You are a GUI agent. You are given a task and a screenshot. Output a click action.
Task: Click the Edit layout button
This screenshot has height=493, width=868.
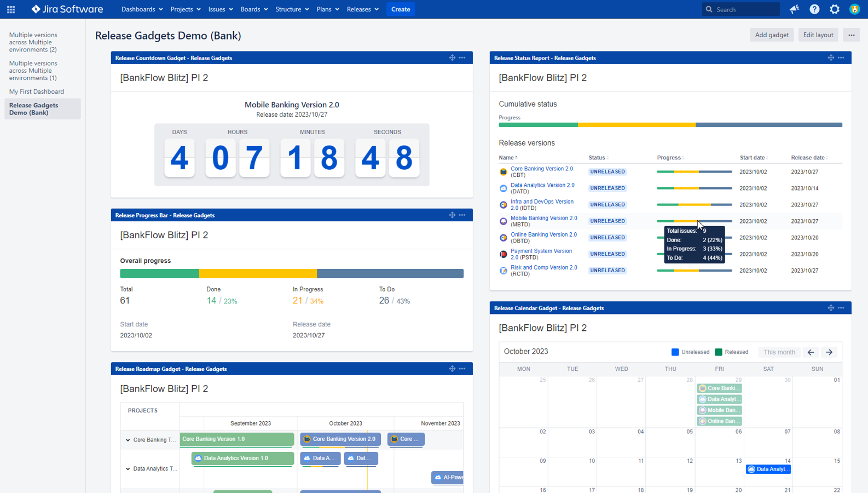[x=818, y=35]
